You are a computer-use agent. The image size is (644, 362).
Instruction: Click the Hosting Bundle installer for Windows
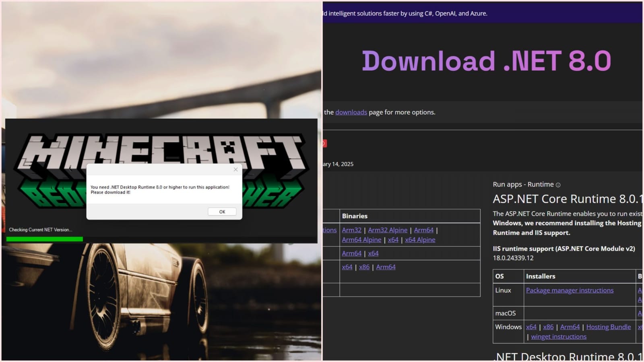coord(609,327)
